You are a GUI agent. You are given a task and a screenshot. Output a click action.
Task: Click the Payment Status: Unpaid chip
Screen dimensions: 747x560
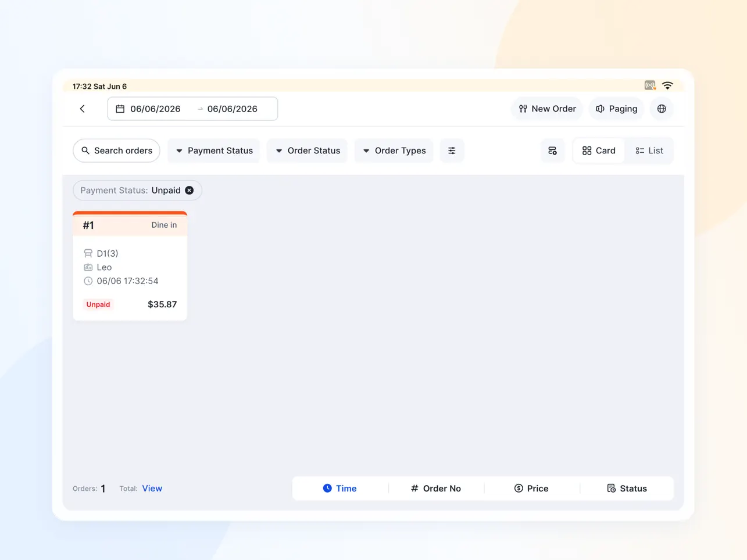137,190
